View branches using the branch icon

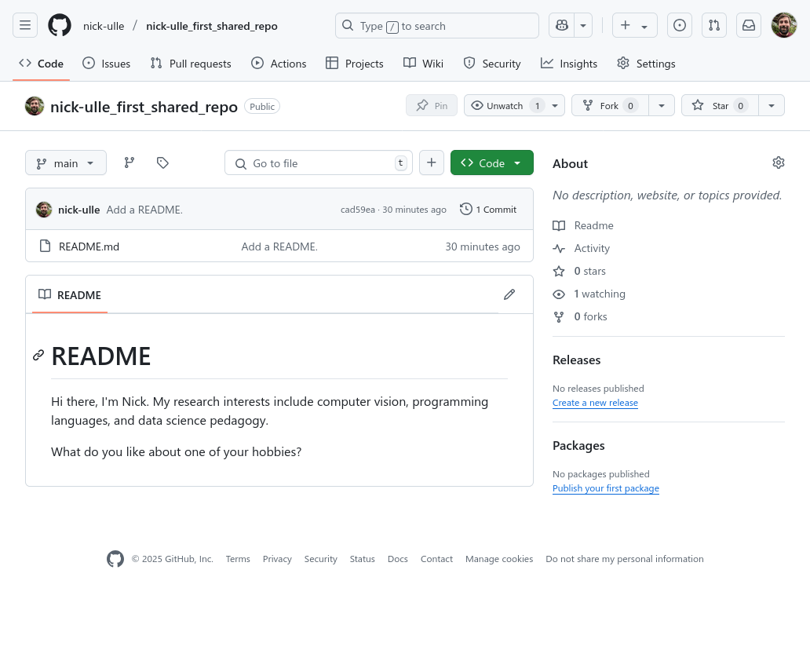coord(130,163)
